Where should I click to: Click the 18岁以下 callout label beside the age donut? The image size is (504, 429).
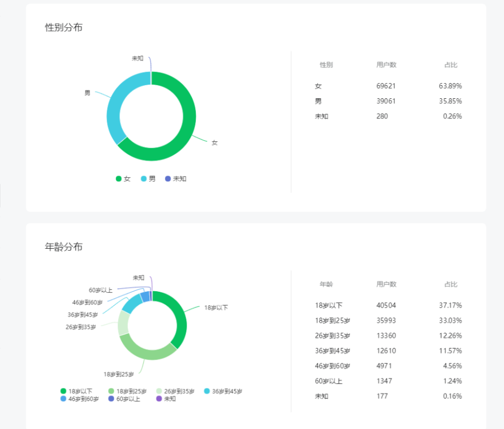pos(216,308)
